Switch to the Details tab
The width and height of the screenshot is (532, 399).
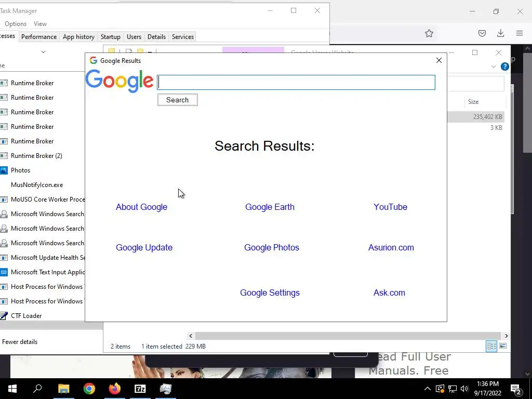156,37
